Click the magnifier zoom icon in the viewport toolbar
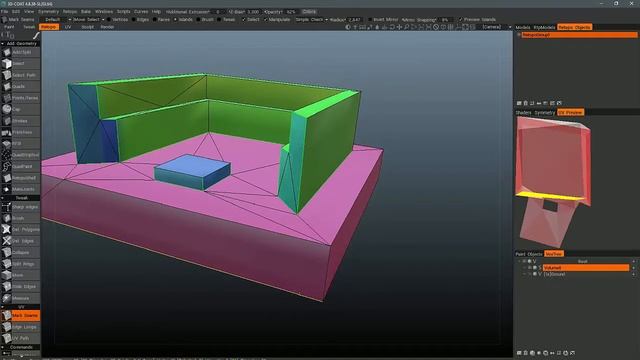 coord(407,27)
